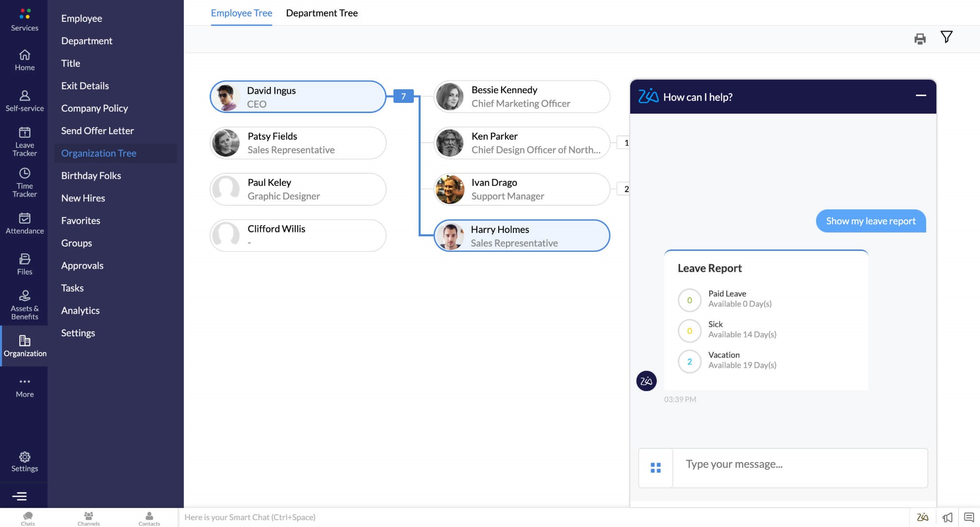
Task: Click the filter icon in top right
Action: coord(946,37)
